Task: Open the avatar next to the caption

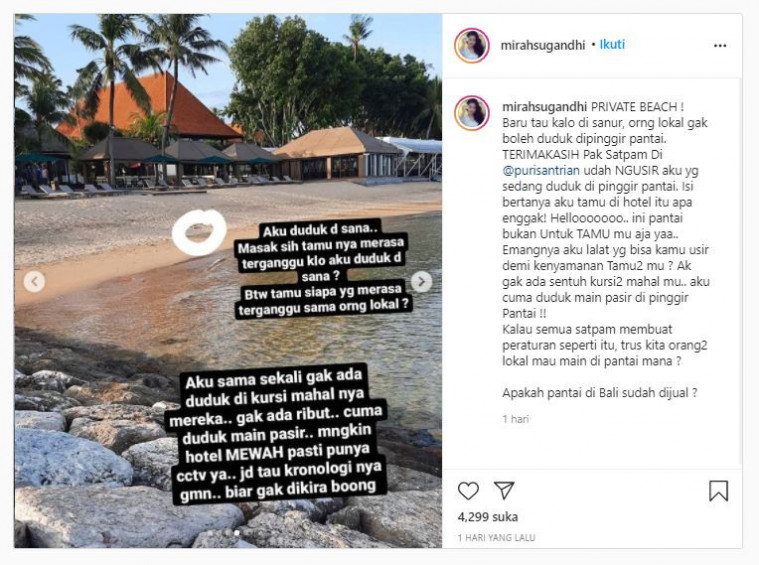Action: [x=472, y=113]
